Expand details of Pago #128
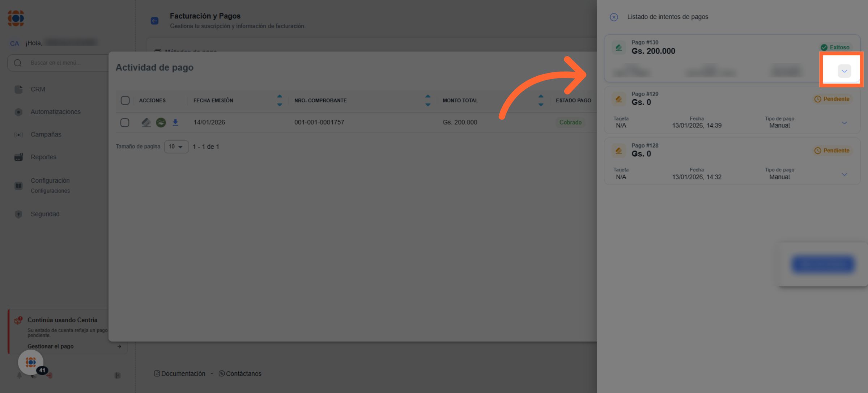This screenshot has height=393, width=868. click(844, 174)
